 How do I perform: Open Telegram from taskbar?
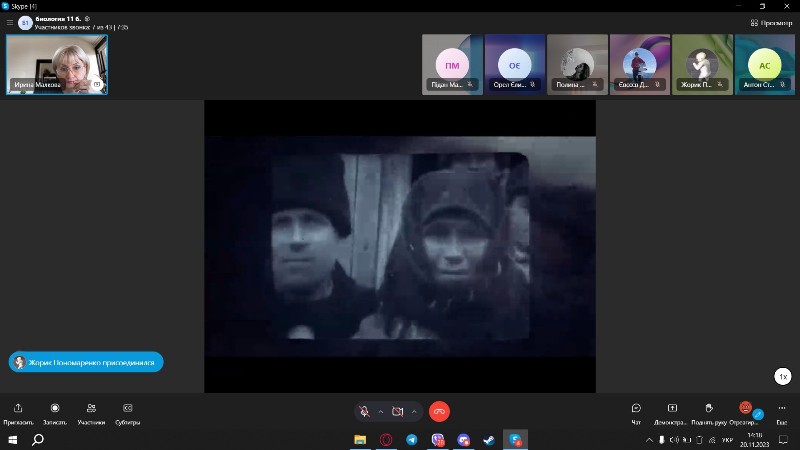(412, 440)
